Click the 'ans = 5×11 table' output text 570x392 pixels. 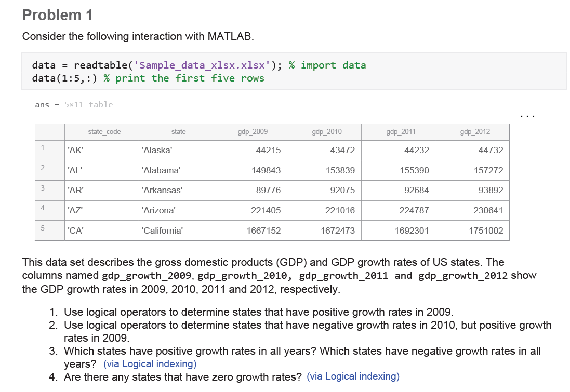[74, 105]
